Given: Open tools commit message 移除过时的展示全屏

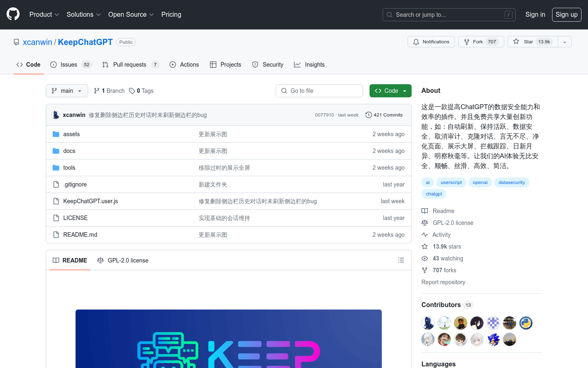Looking at the screenshot, I should coord(224,168).
